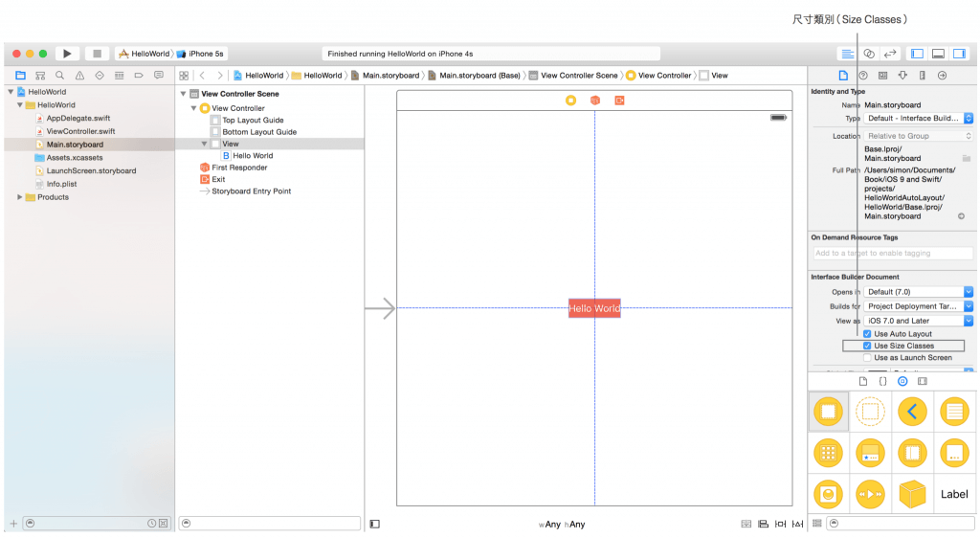The image size is (980, 538).
Task: Open the 'Opens in' Default (7.0) dropdown
Action: 919,292
